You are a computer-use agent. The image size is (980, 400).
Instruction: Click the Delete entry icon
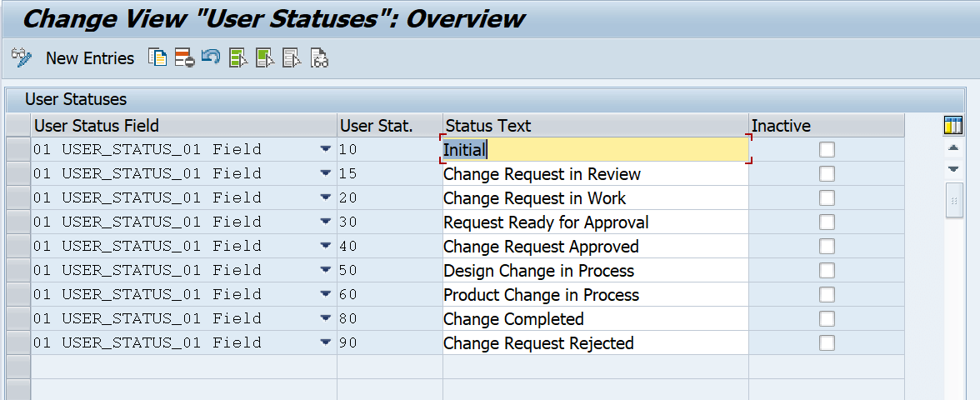pyautogui.click(x=184, y=57)
